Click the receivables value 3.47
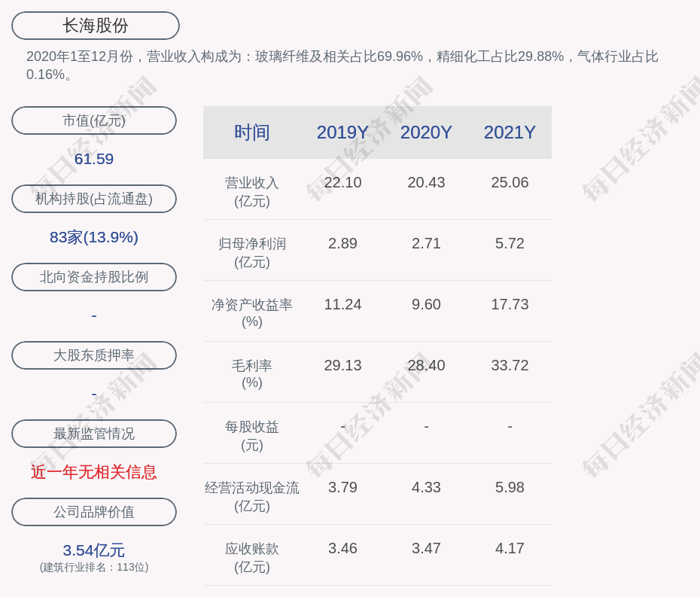The image size is (700, 597). pyautogui.click(x=426, y=548)
